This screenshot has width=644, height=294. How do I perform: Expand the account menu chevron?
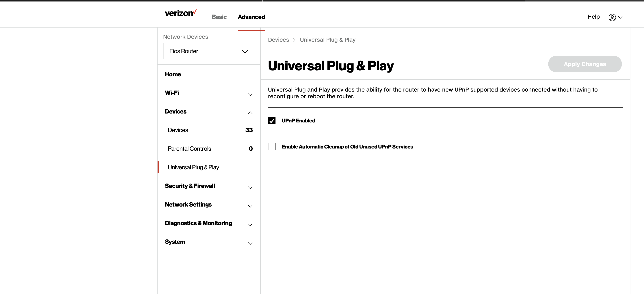(x=620, y=17)
